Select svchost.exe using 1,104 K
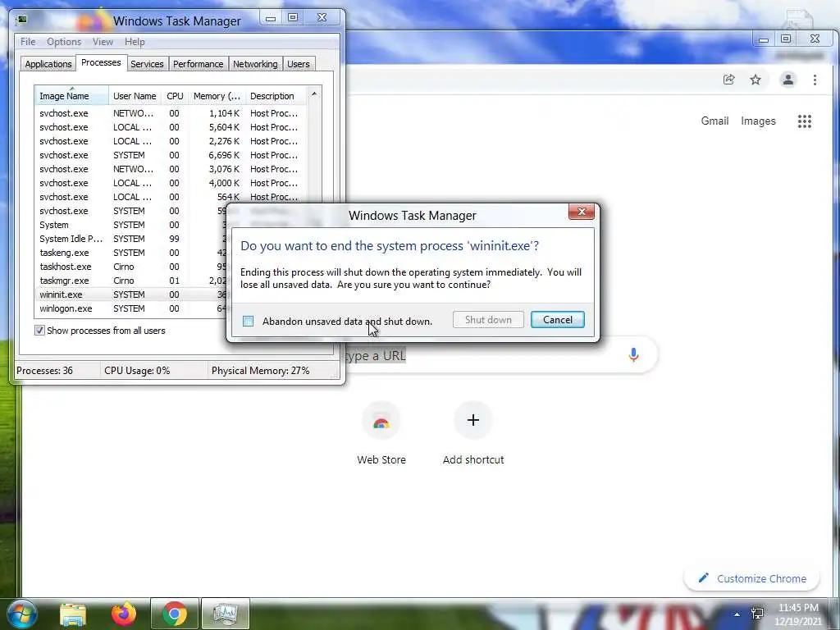 (171, 113)
